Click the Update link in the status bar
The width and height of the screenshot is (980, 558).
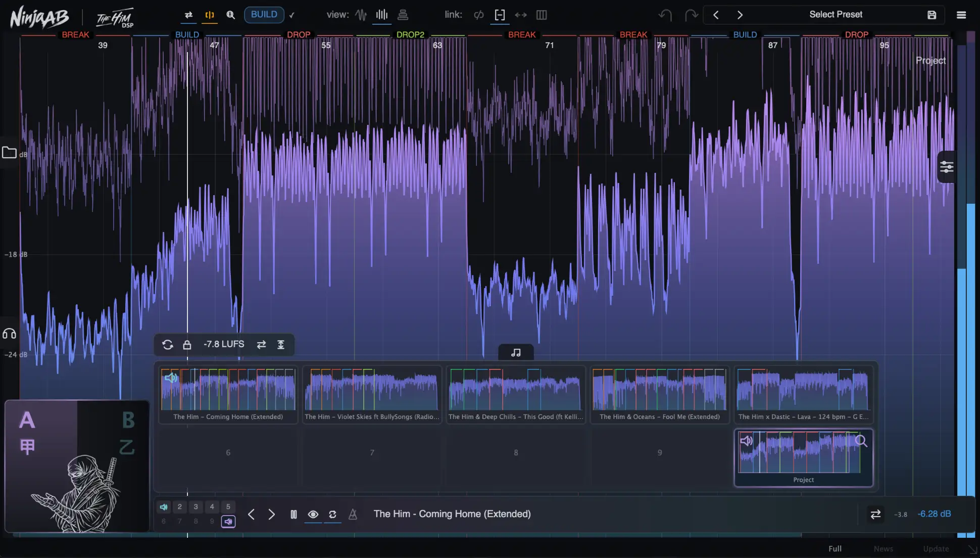tap(936, 549)
